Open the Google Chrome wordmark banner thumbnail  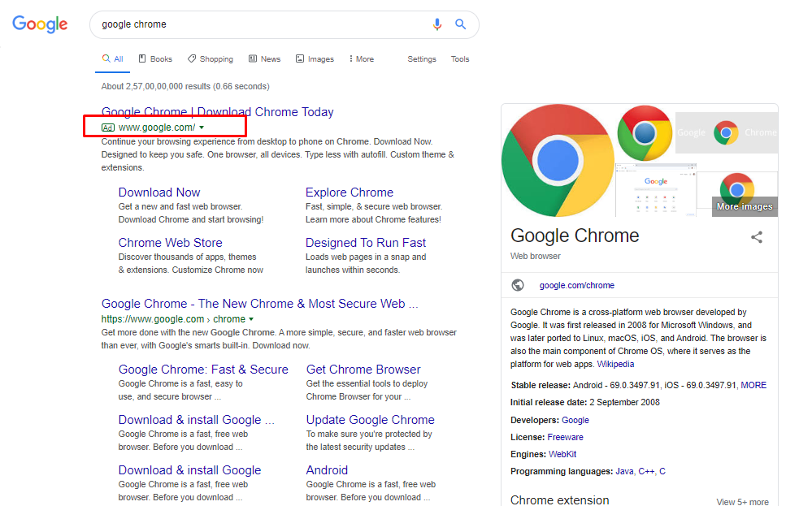(x=727, y=133)
